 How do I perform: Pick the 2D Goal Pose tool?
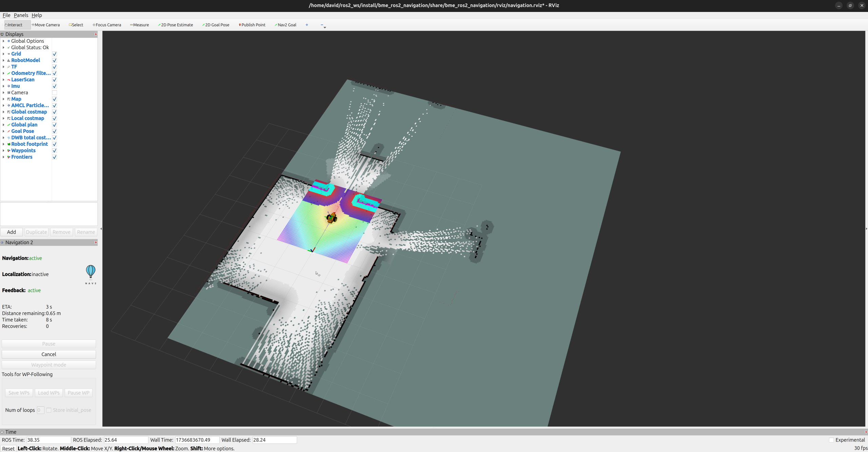click(x=216, y=25)
